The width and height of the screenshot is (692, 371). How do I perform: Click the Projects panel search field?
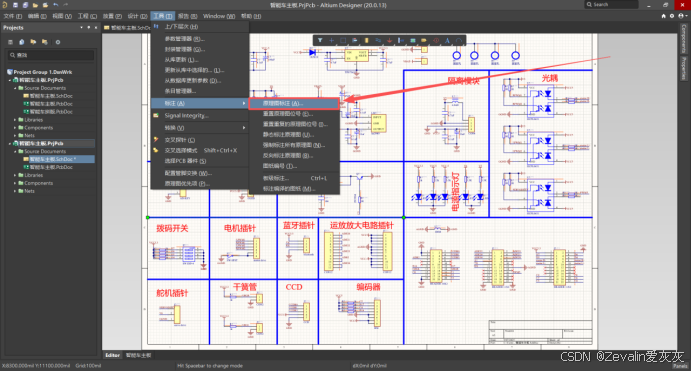coord(51,55)
